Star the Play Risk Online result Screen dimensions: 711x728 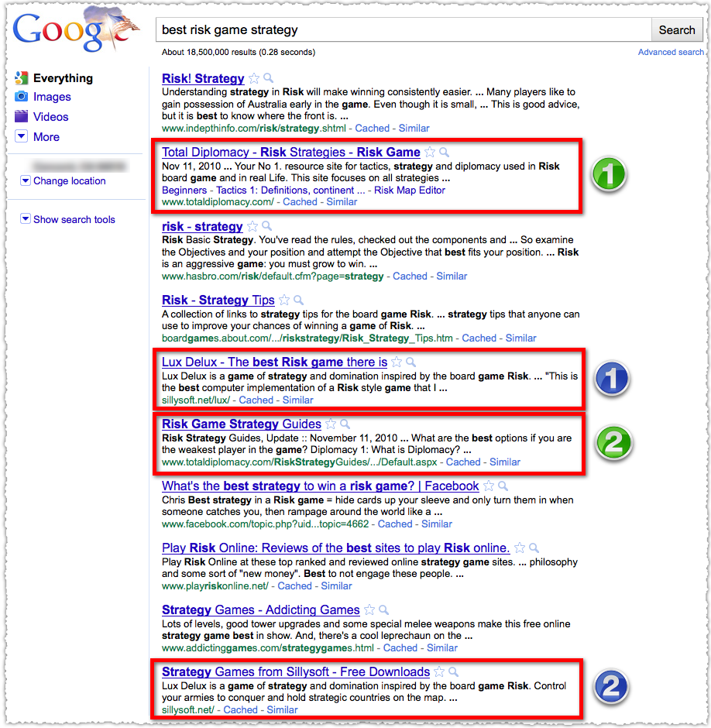520,548
